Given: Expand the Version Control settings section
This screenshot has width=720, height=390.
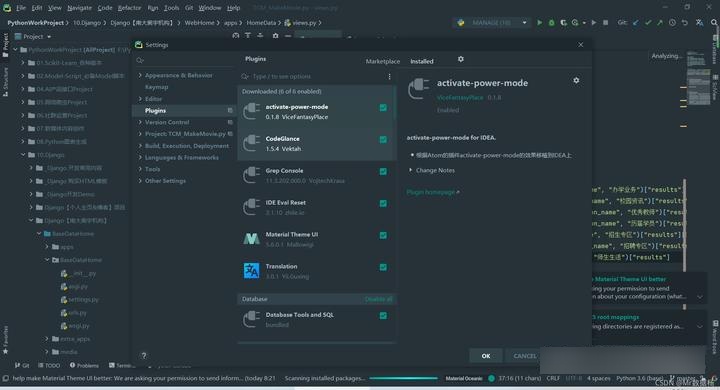Looking at the screenshot, I should pyautogui.click(x=140, y=122).
